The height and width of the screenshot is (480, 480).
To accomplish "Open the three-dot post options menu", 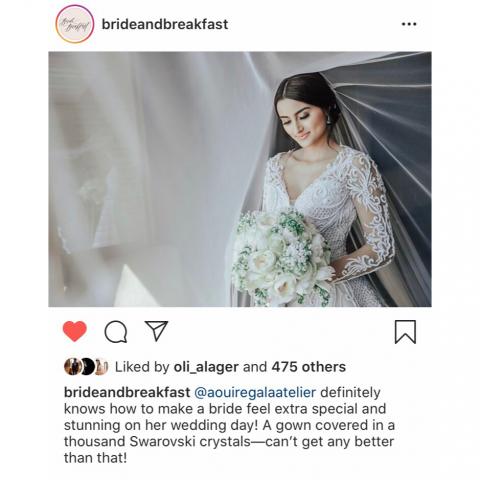I will (409, 24).
